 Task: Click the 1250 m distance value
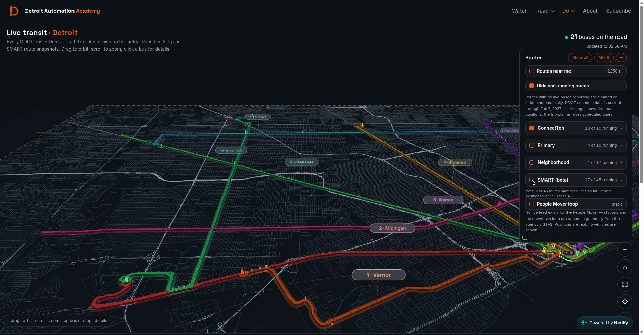point(615,71)
